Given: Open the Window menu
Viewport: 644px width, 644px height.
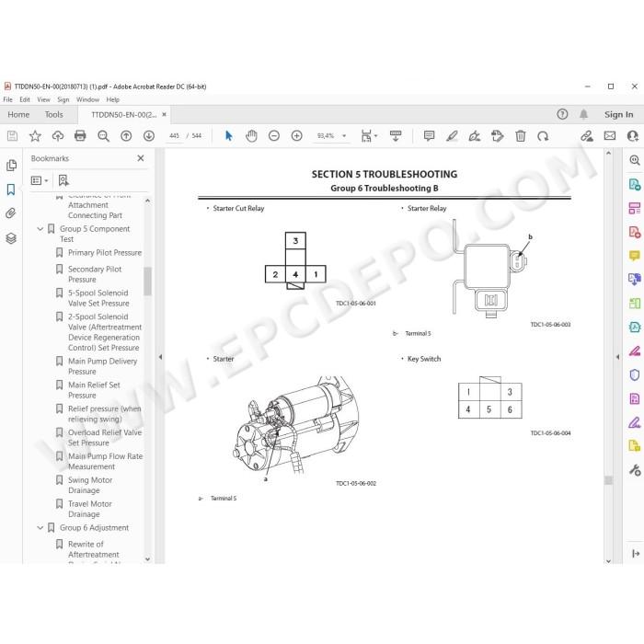Looking at the screenshot, I should (87, 99).
